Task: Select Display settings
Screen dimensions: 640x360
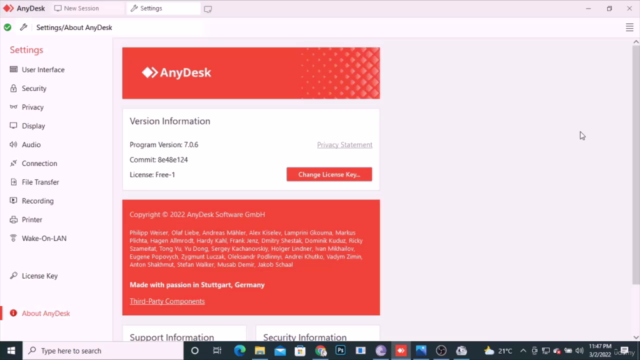Action: (x=27, y=126)
